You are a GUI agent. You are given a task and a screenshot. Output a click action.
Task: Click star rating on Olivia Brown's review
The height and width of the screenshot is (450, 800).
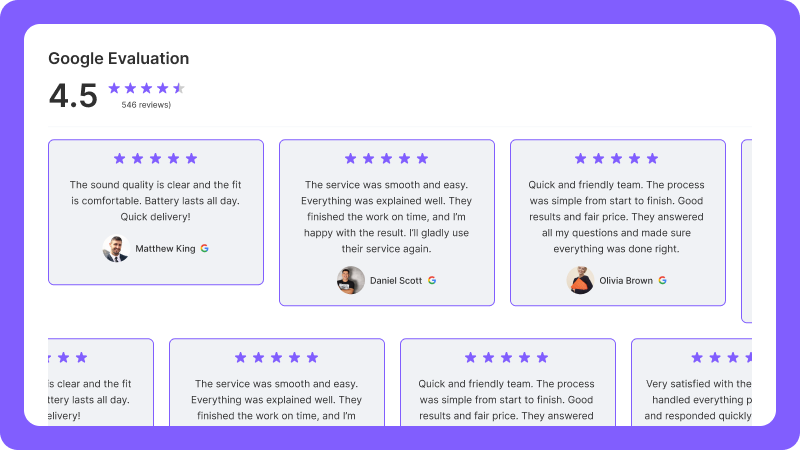[x=617, y=158]
